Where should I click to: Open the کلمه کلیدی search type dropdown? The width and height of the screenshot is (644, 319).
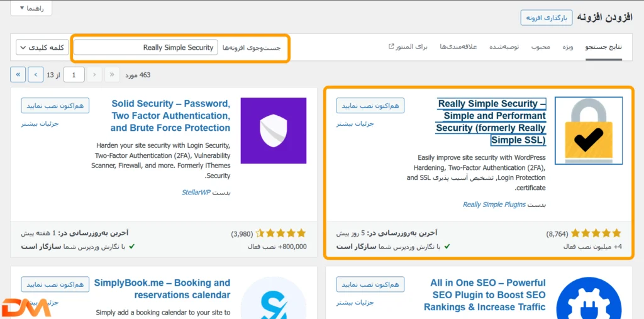click(x=43, y=48)
